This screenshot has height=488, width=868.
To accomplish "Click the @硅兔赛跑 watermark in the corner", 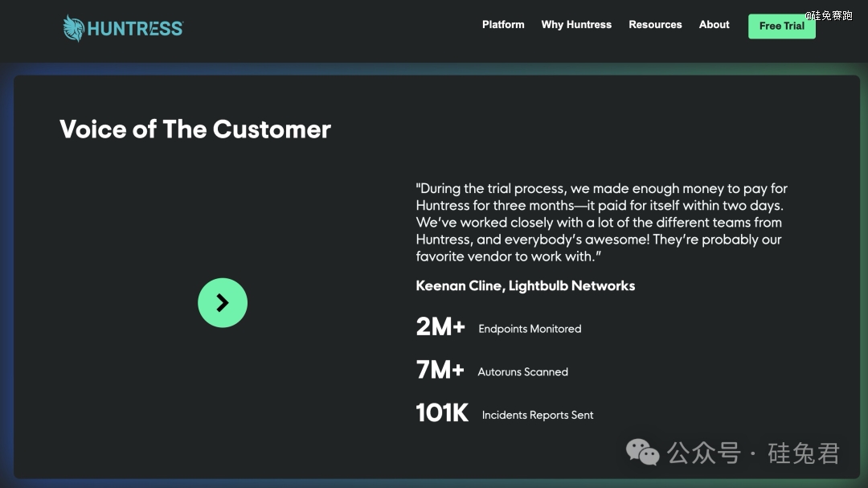I will point(829,15).
